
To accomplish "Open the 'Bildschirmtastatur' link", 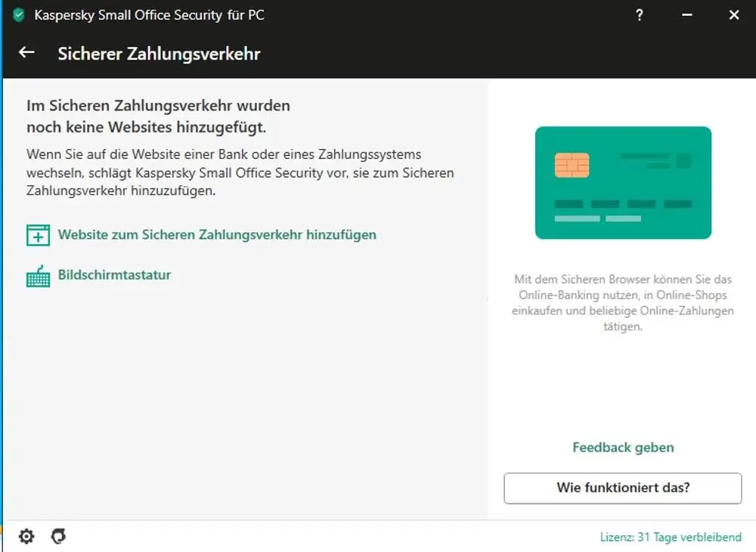I will (x=114, y=274).
